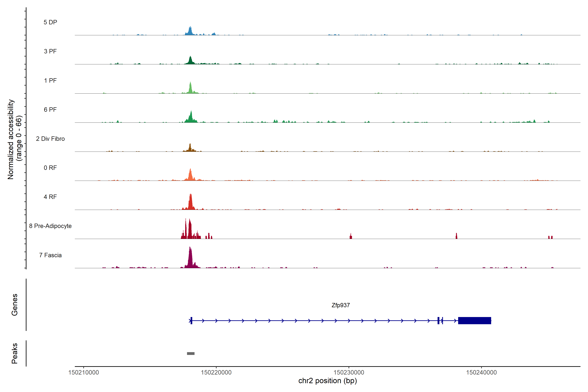
Task: Click the Genes panel label
Action: click(x=15, y=305)
